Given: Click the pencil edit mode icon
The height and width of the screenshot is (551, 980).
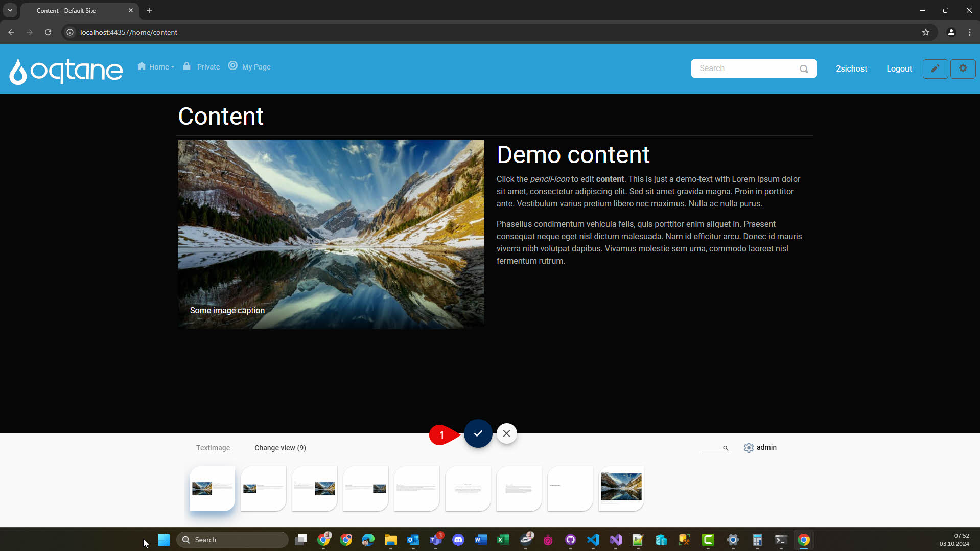Looking at the screenshot, I should [x=935, y=68].
